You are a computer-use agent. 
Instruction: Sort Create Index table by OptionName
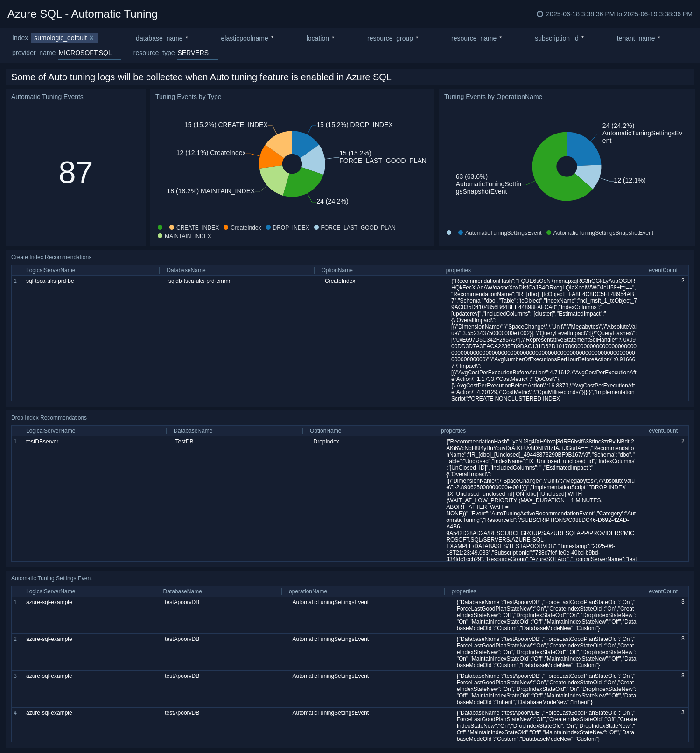pyautogui.click(x=336, y=270)
